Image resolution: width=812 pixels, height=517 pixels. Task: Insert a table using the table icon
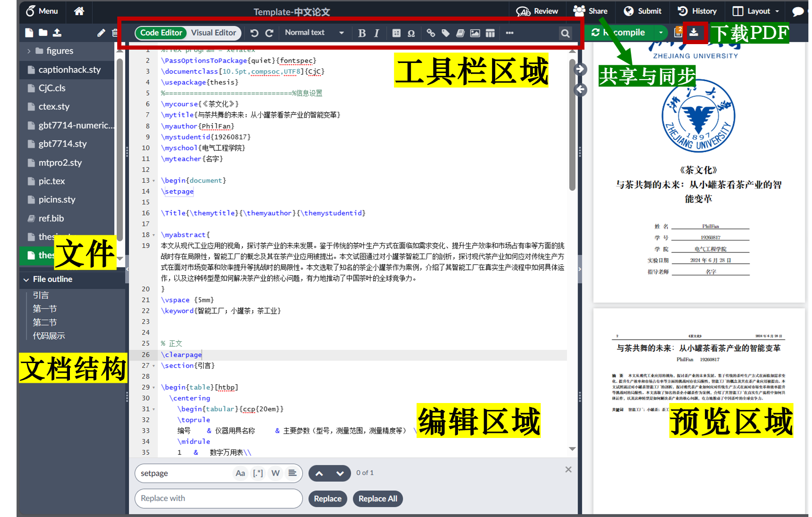pos(490,33)
